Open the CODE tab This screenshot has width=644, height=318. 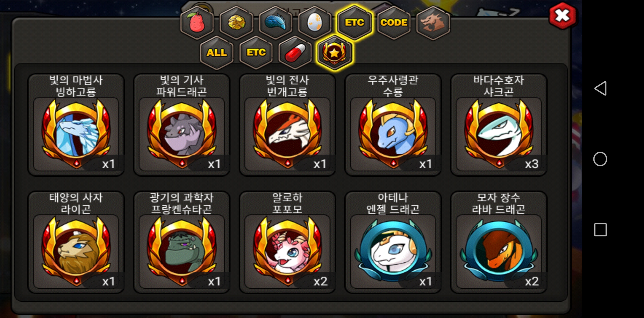click(394, 23)
